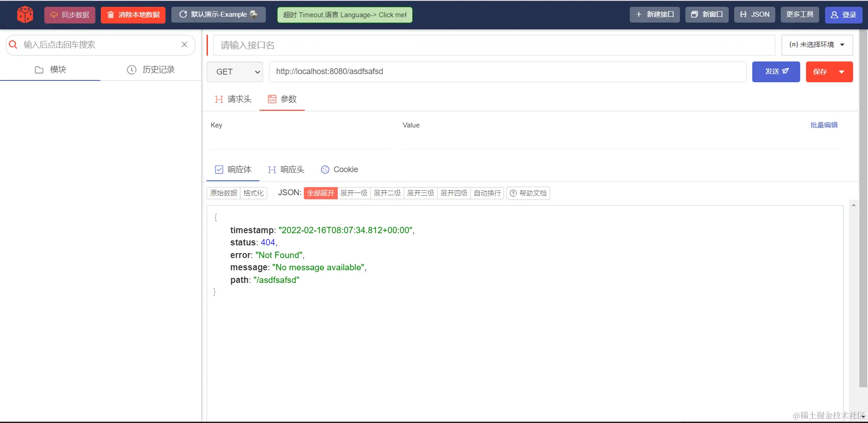Select 展开一级 expand one level
Viewport: 868px width, 423px height.
354,193
